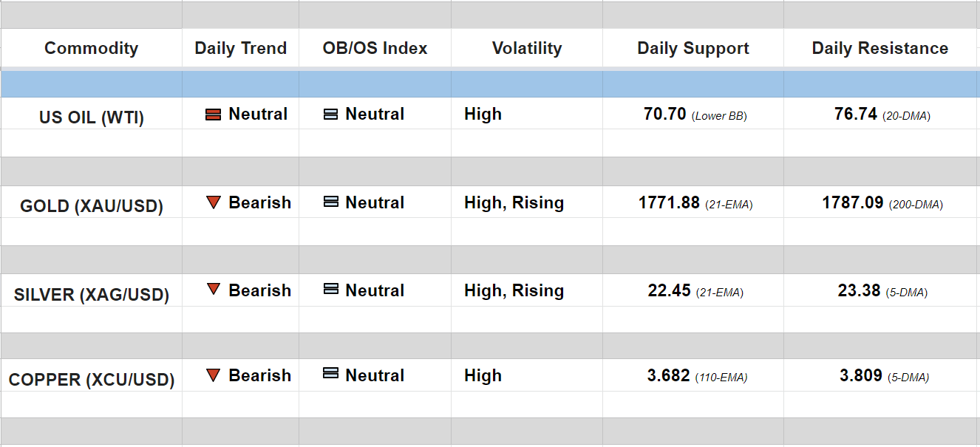Click the bearish red triangle icon for Silver

pos(214,290)
